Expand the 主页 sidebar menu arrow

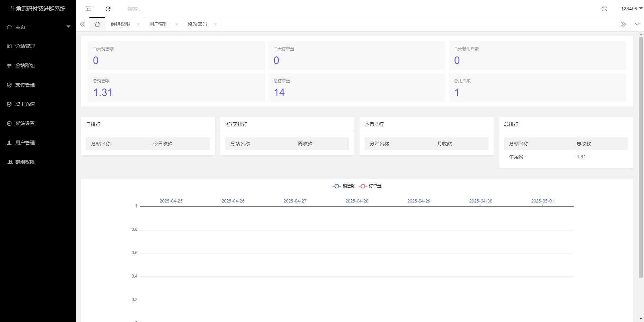click(68, 27)
